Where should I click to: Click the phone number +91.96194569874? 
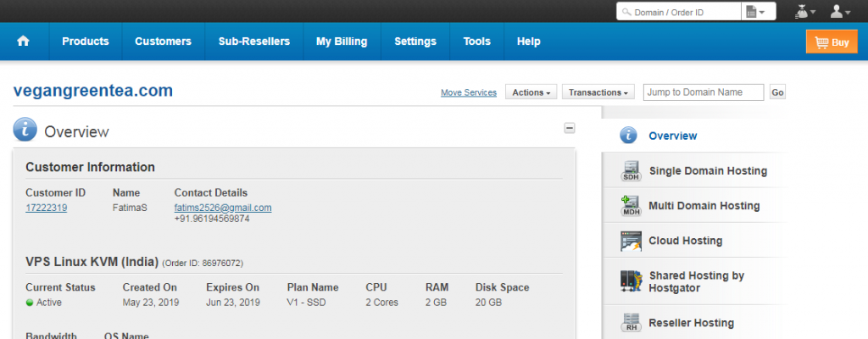pos(212,219)
